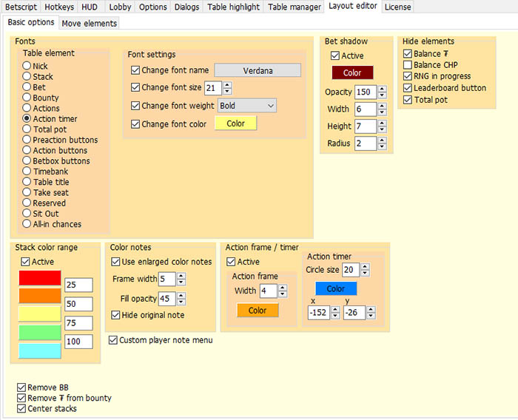Image resolution: width=518 pixels, height=420 pixels.
Task: Click the red stack color swatch
Action: coord(39,278)
